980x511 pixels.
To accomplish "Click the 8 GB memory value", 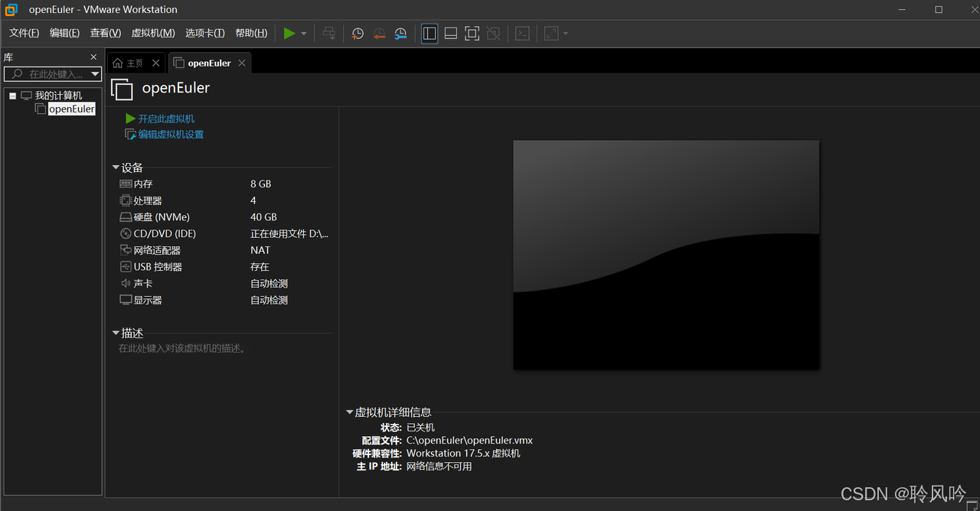I will pyautogui.click(x=260, y=184).
